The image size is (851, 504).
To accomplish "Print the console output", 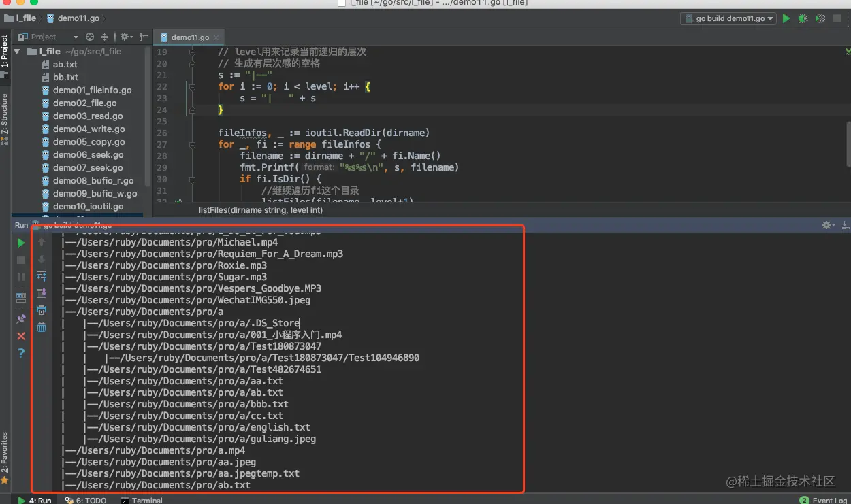I will 42,310.
